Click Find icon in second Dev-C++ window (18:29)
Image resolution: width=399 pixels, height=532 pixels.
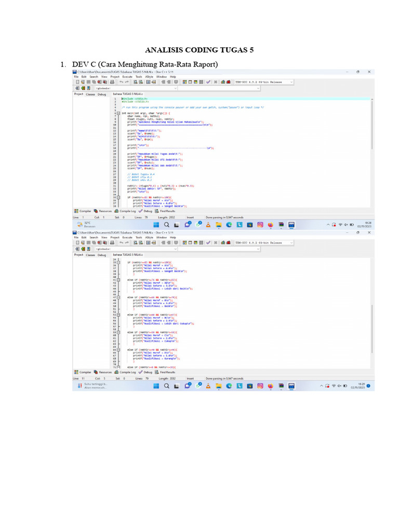[x=136, y=243]
